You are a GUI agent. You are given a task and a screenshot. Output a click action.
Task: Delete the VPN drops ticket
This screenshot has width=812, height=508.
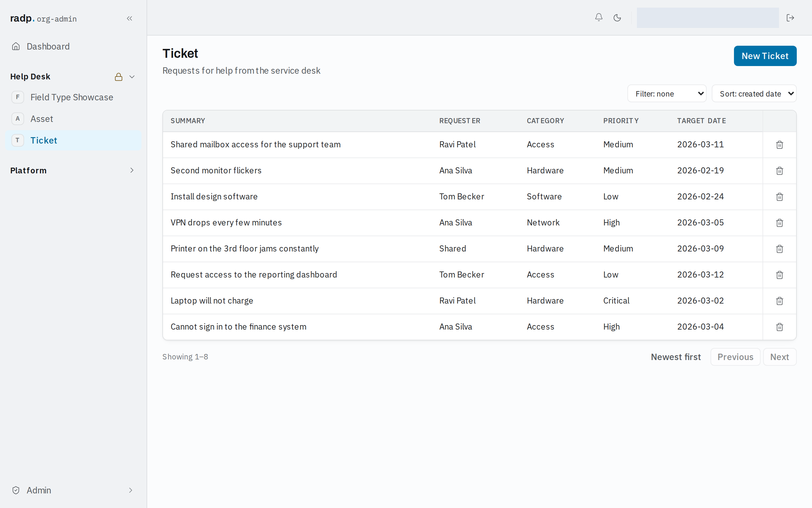tap(779, 223)
